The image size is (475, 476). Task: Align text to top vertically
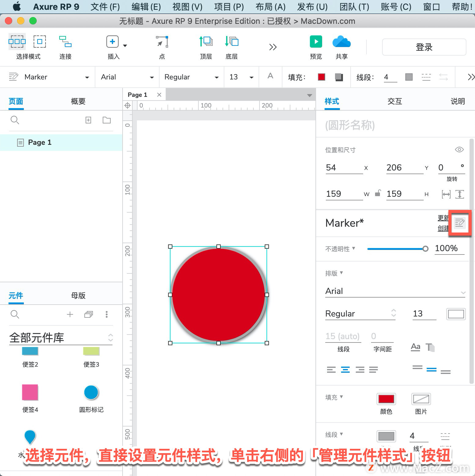(x=418, y=367)
